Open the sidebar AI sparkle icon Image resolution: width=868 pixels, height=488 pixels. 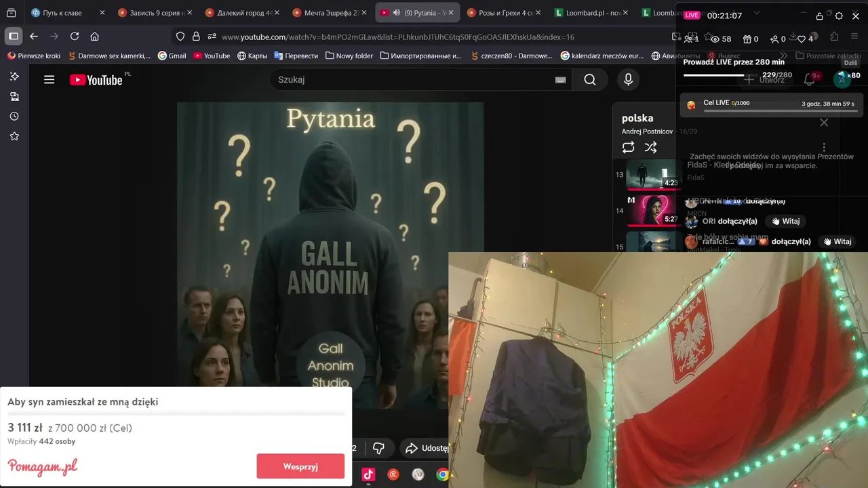tap(14, 77)
